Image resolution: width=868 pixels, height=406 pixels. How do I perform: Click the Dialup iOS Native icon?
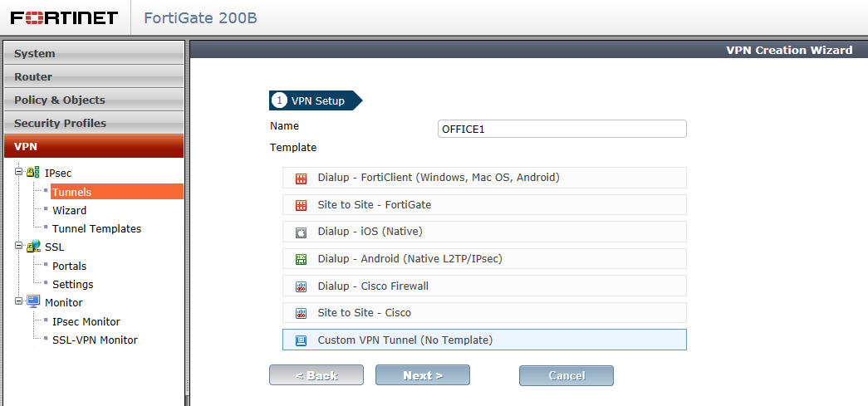point(301,232)
